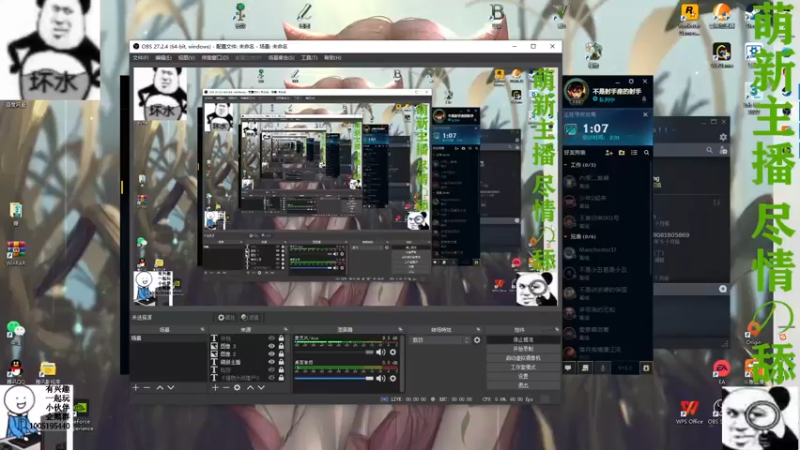The width and height of the screenshot is (800, 450).
Task: Collapse 工作 (0/3) friend group
Action: 565,165
